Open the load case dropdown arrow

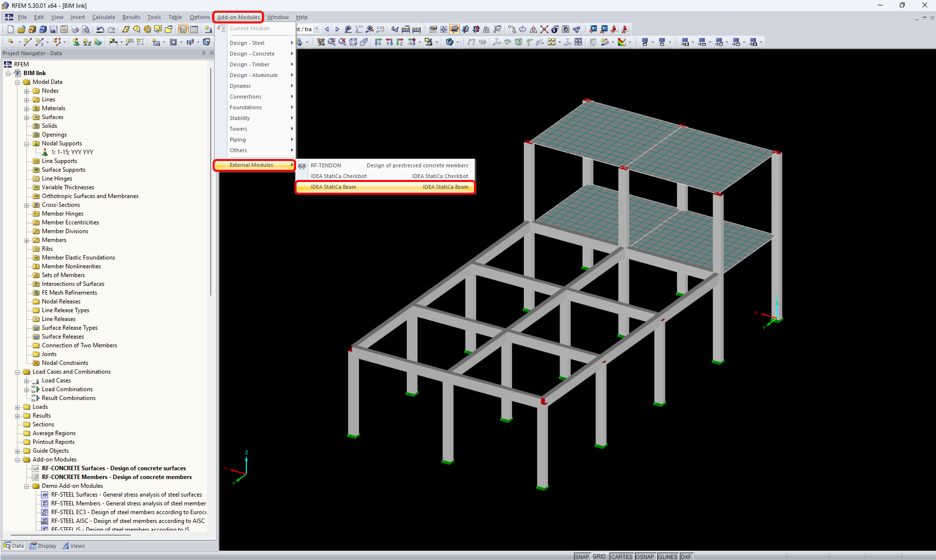click(317, 29)
